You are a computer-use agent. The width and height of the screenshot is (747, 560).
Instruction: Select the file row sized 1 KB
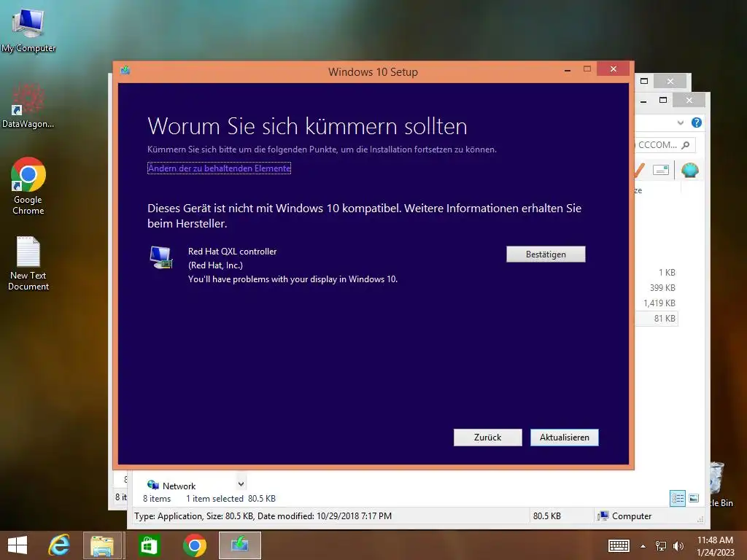coord(657,273)
